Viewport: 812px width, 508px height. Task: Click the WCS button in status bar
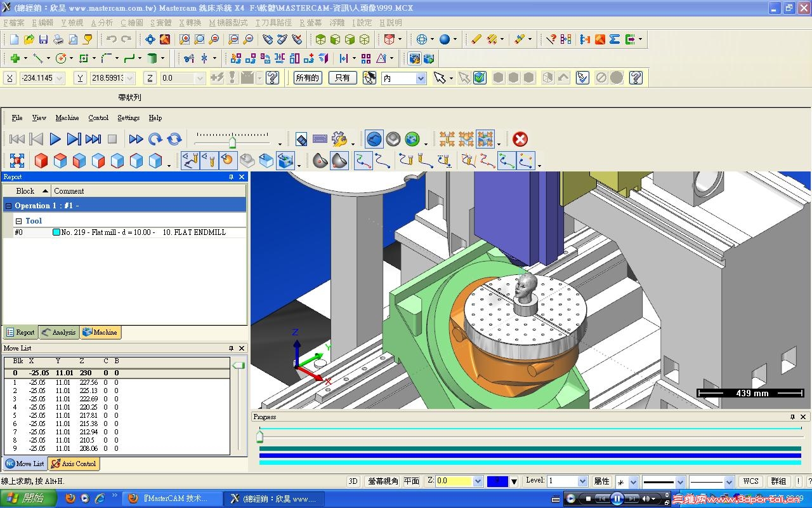point(751,481)
